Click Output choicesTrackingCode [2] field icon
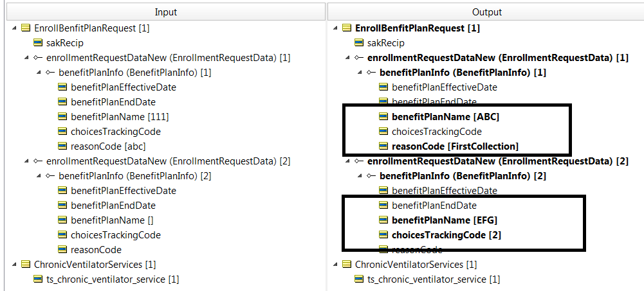This screenshot has width=644, height=291. click(x=383, y=235)
